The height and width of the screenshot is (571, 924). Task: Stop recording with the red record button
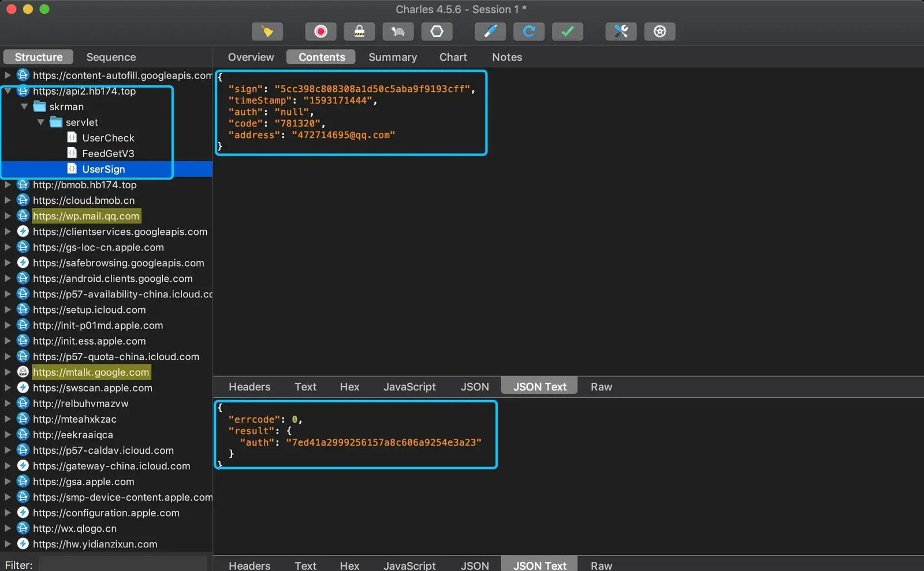click(x=321, y=31)
